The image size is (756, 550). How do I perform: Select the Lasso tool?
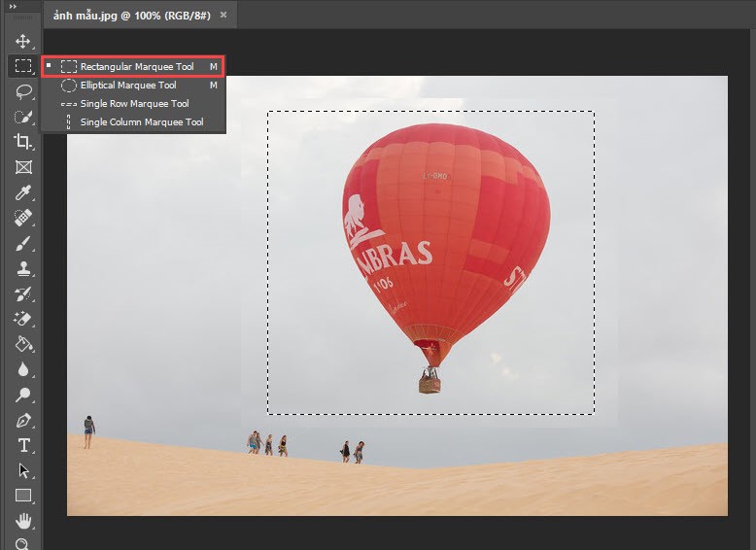[x=22, y=91]
